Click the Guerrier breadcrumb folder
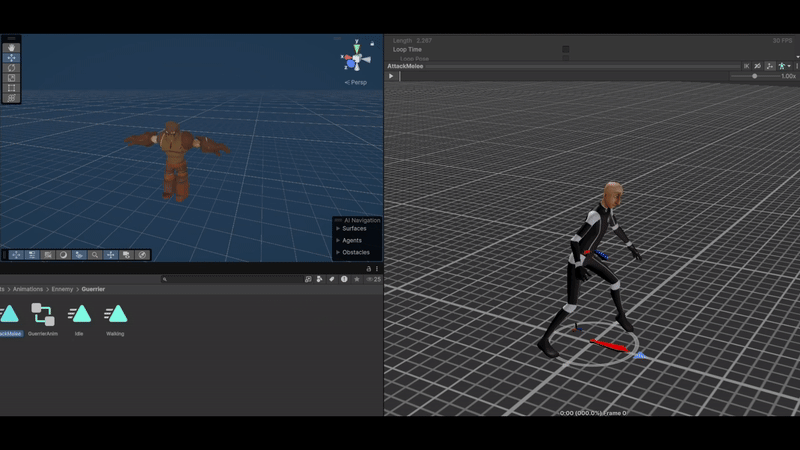The height and width of the screenshot is (450, 800). pos(93,289)
